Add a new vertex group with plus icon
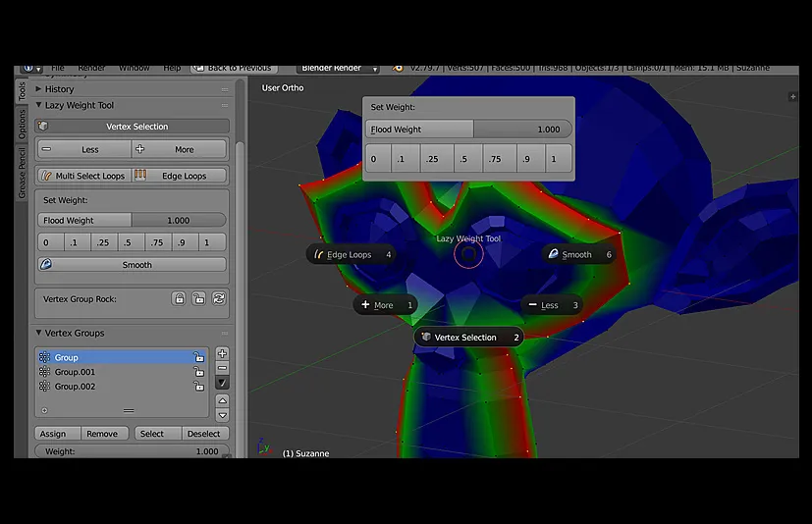This screenshot has height=524, width=812. [222, 353]
